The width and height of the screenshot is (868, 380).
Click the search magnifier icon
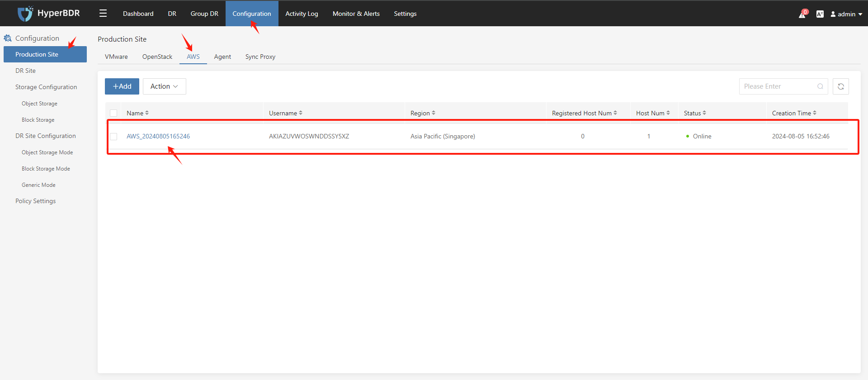pyautogui.click(x=820, y=86)
